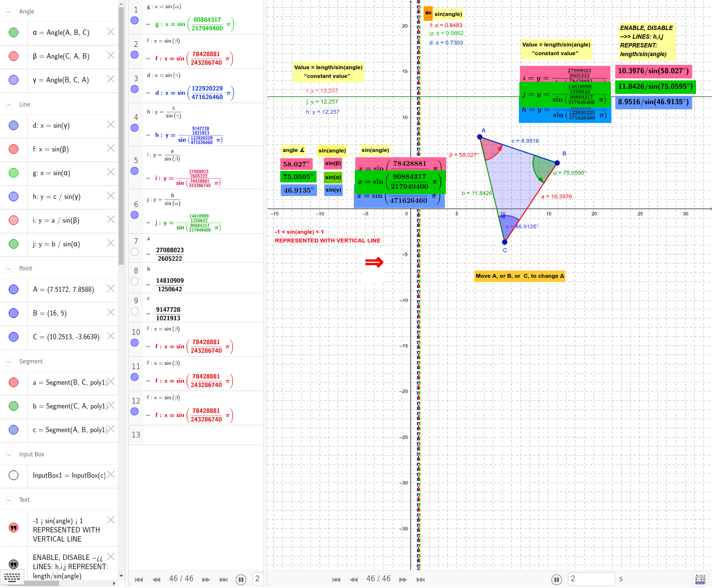Screen dimensions: 713x588
Task: Collapse the Point category
Action: pos(9,269)
